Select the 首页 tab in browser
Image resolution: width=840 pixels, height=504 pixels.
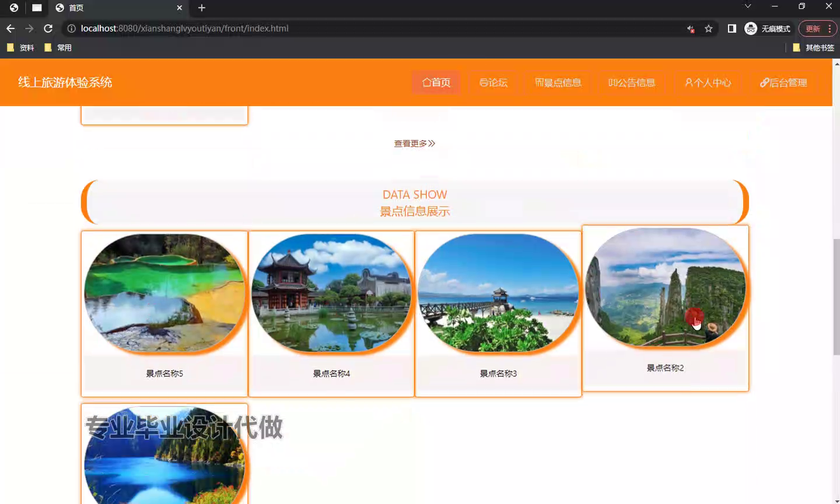click(119, 8)
